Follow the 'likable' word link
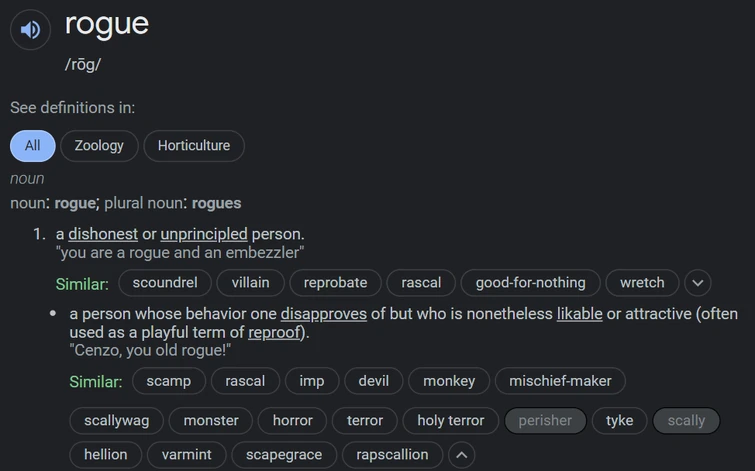Viewport: 755px width, 471px height. click(579, 314)
